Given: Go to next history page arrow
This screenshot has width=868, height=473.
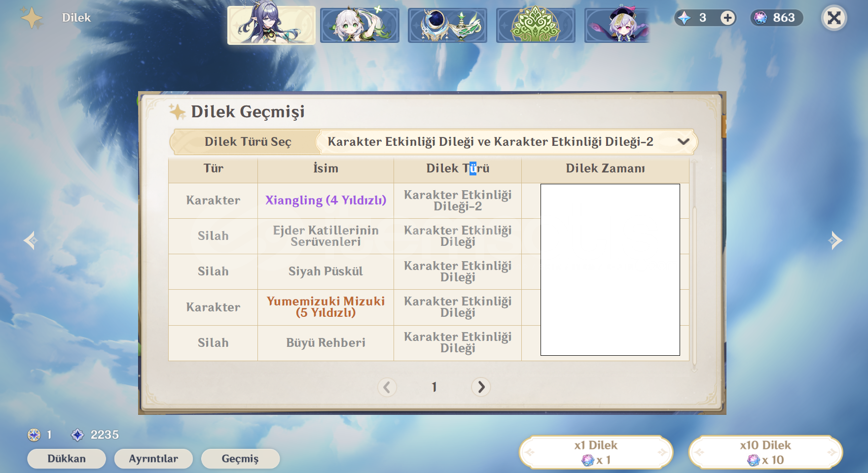Looking at the screenshot, I should (x=481, y=387).
